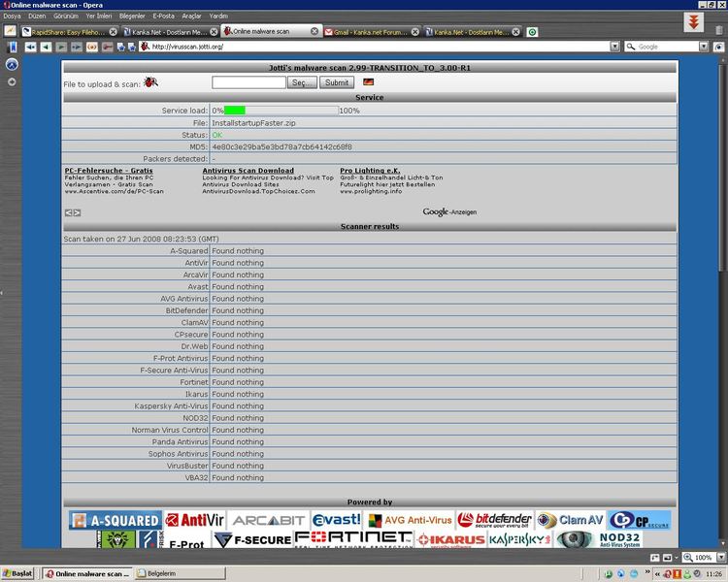Viewport: 728px width, 582px height.
Task: Click the bitdefender logo
Action: coord(495,521)
